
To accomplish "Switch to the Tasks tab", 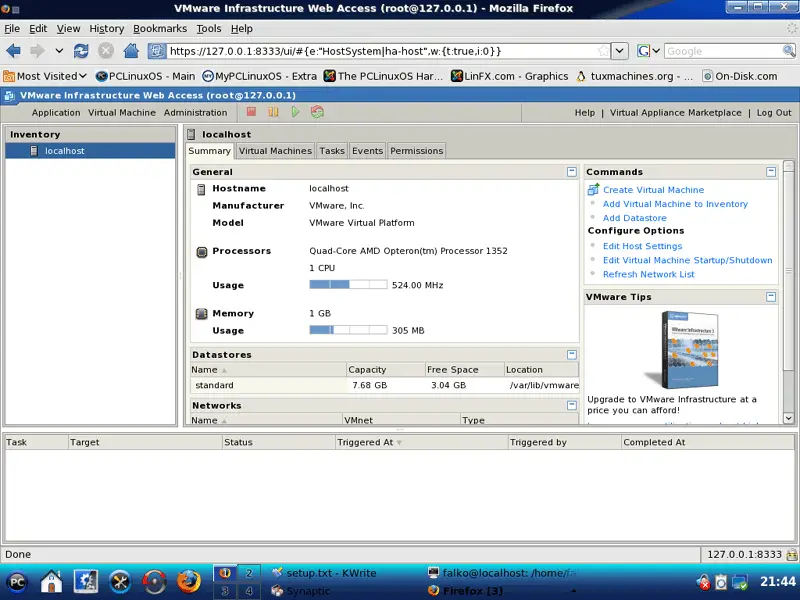I will (x=332, y=151).
